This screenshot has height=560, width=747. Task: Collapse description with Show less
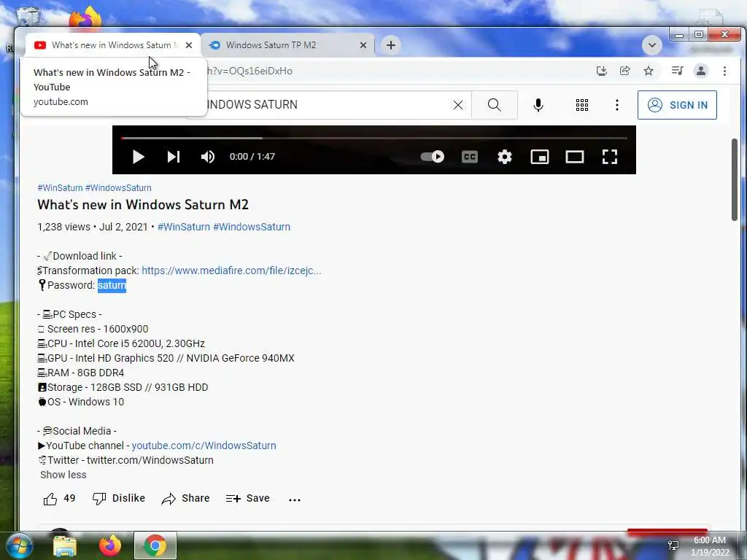point(63,475)
